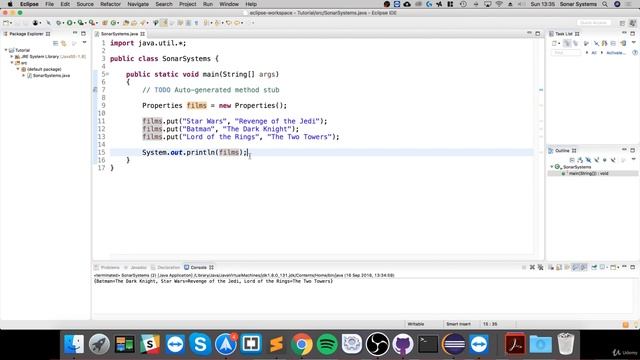The width and height of the screenshot is (640, 360).
Task: Collapse the (default package) node
Action: coord(18,69)
